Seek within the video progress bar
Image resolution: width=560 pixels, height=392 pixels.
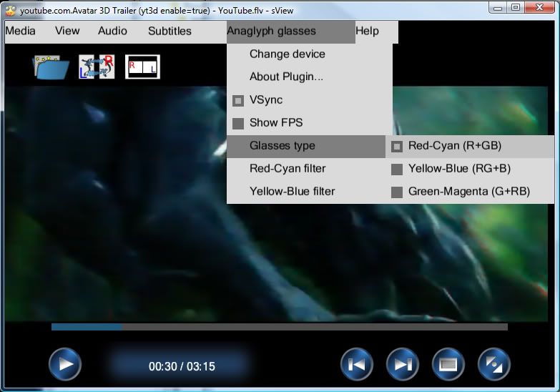(x=280, y=327)
